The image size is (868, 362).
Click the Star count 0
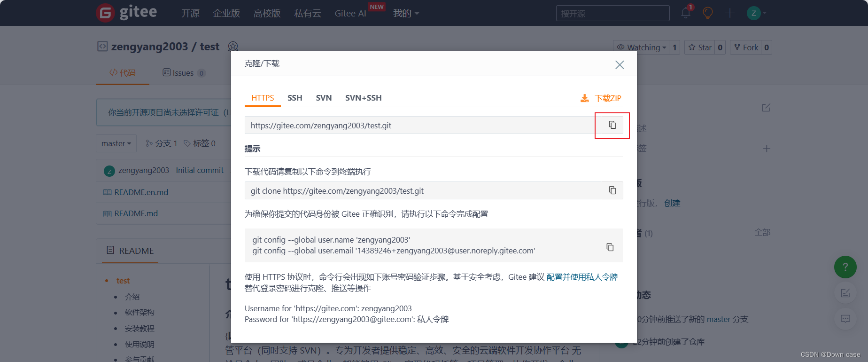tap(720, 47)
